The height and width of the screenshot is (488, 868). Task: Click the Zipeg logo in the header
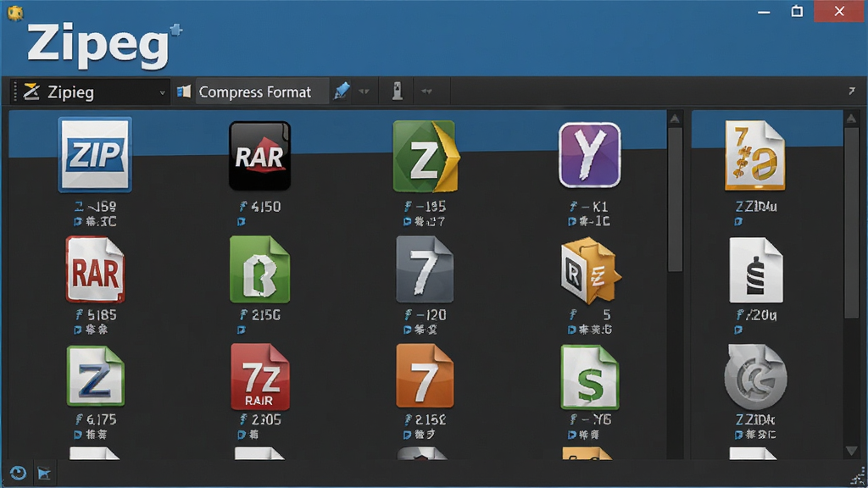coord(104,46)
